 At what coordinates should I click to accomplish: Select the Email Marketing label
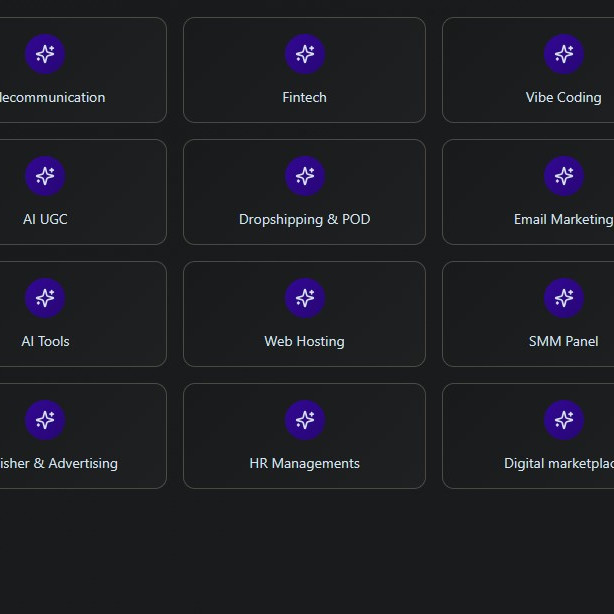[x=563, y=220]
